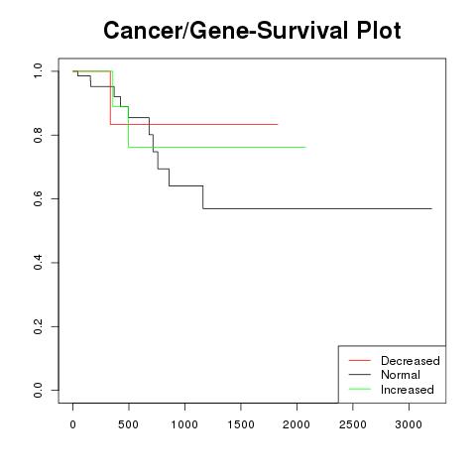Click the 1500 x-axis tick label
The image size is (476, 476).
pyautogui.click(x=241, y=424)
